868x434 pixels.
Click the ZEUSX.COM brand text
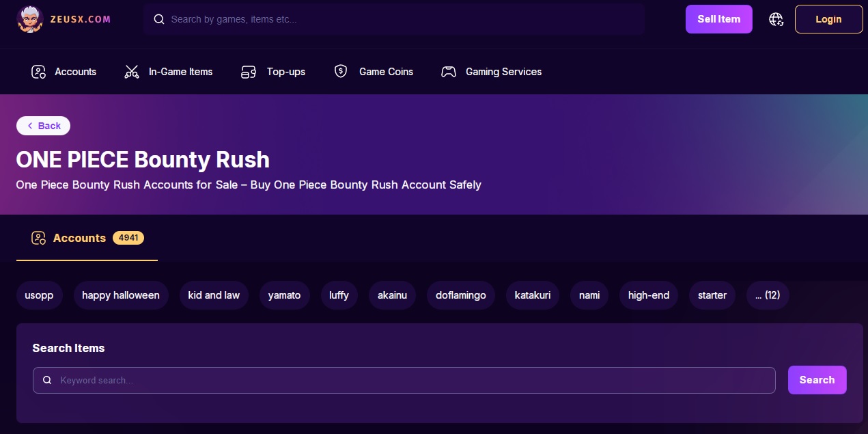point(80,19)
